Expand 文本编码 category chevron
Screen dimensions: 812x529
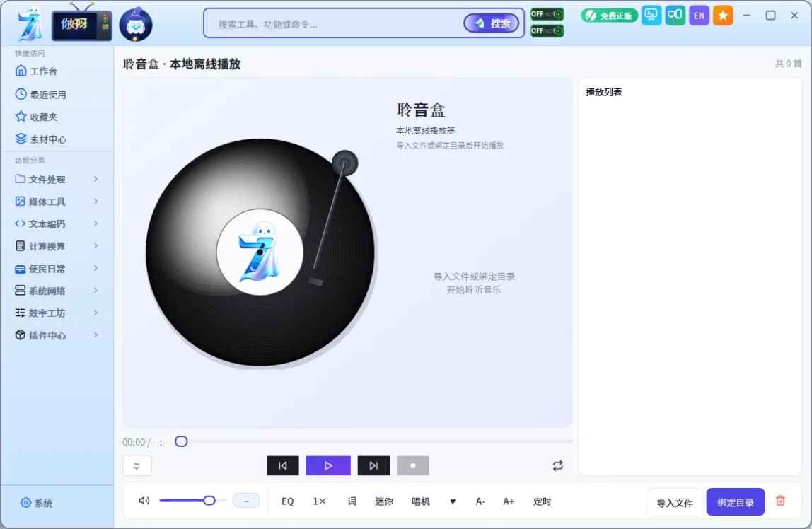[x=95, y=223]
